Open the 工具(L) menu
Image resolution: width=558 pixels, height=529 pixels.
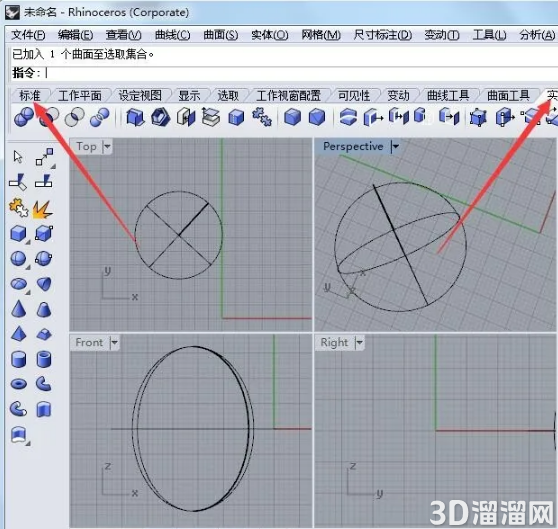coord(490,35)
